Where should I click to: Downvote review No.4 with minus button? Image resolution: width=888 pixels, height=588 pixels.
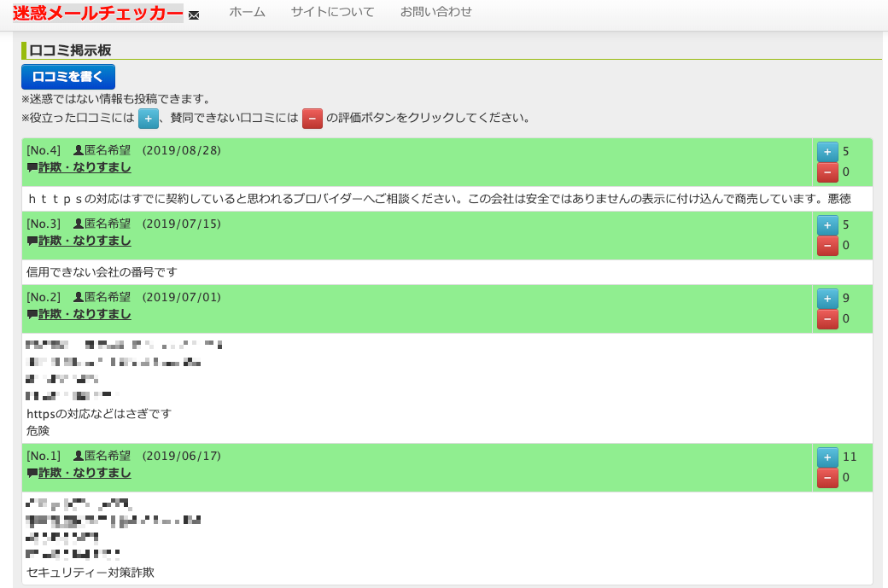(x=827, y=172)
